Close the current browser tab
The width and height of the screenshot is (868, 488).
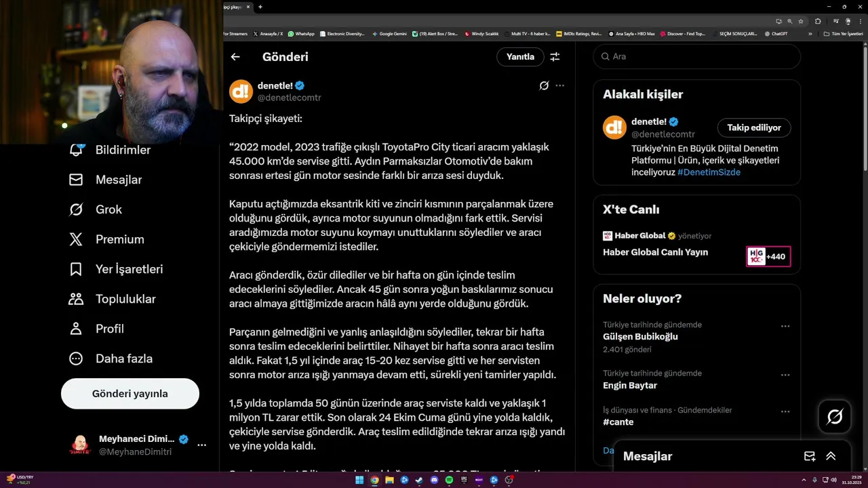click(x=248, y=7)
